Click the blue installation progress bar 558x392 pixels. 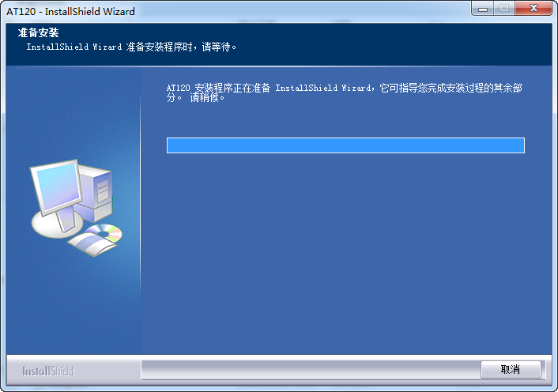tap(345, 145)
